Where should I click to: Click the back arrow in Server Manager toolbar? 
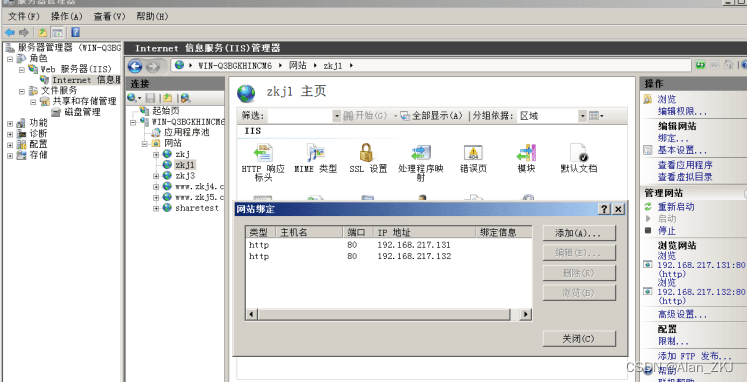click(x=9, y=32)
